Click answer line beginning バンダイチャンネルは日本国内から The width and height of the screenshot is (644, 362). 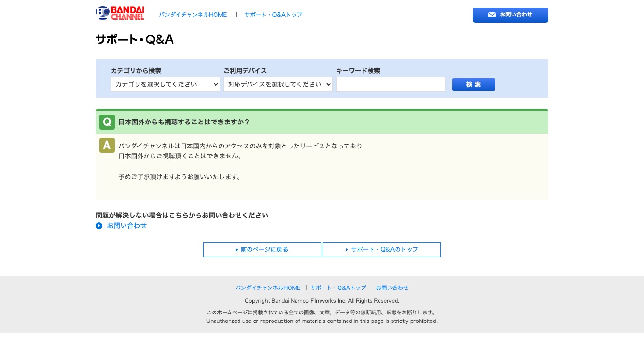(240, 146)
